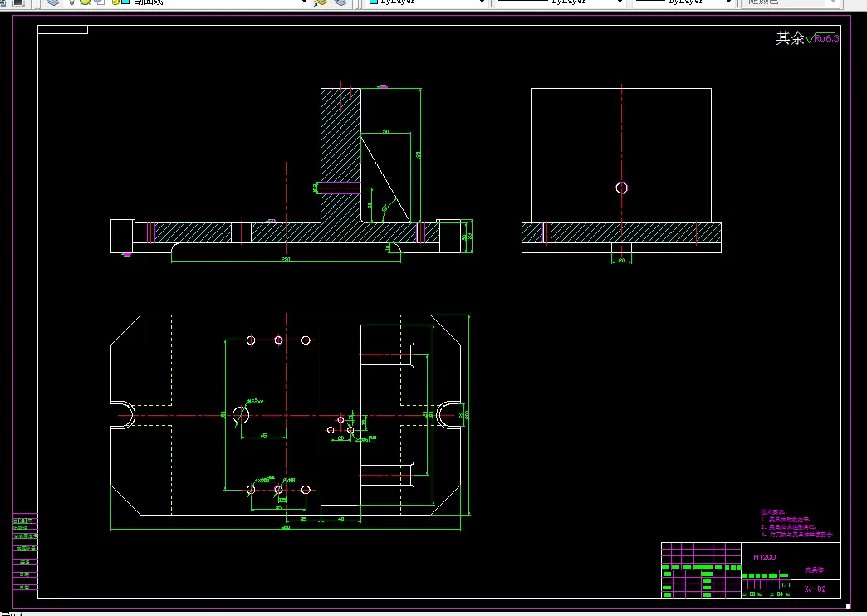Select the HT200 material text in title block
This screenshot has width=867, height=616.
pos(765,557)
